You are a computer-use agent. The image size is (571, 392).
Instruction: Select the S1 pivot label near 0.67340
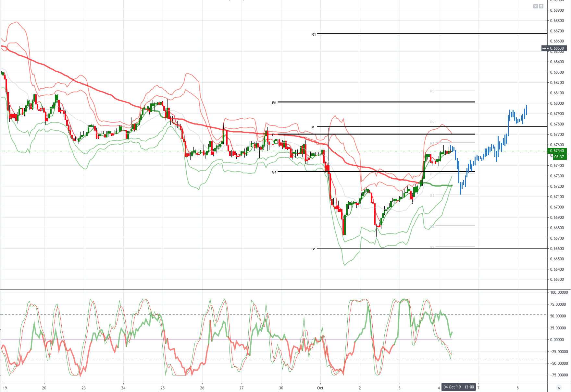tap(274, 172)
